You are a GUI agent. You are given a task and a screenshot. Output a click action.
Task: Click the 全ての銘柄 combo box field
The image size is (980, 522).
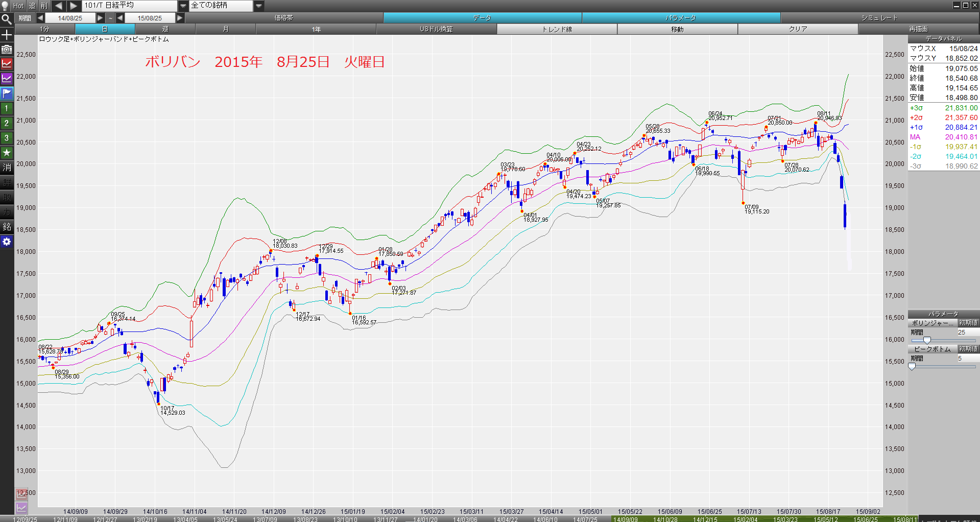tap(221, 6)
